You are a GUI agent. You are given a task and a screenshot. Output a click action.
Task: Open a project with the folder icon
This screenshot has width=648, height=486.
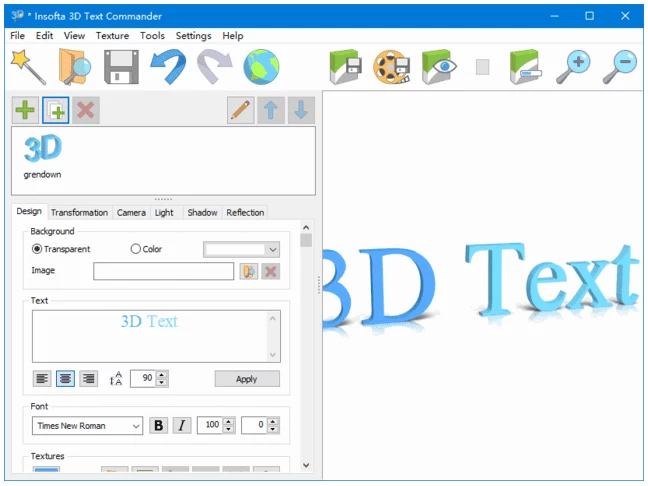tap(74, 66)
